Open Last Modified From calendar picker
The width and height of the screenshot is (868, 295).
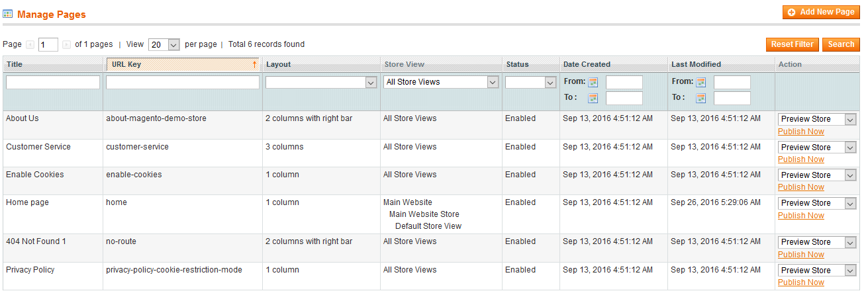(x=700, y=83)
